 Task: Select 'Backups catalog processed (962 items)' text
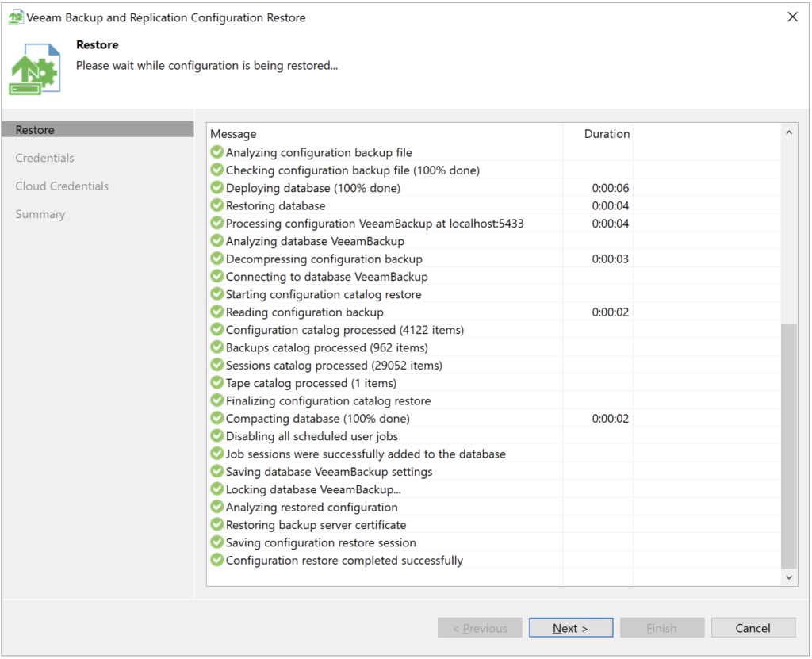[327, 347]
